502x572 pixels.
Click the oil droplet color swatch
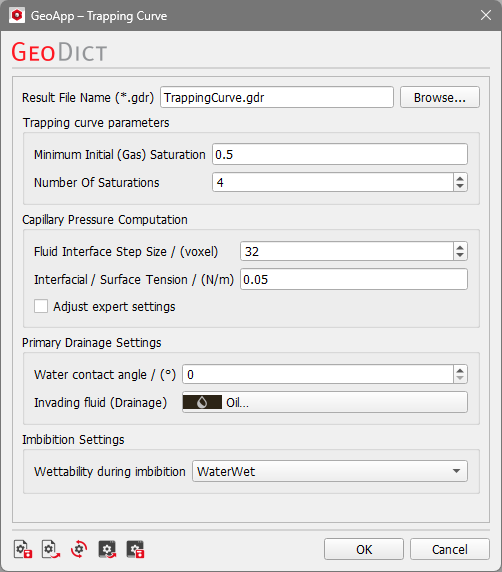tap(202, 402)
